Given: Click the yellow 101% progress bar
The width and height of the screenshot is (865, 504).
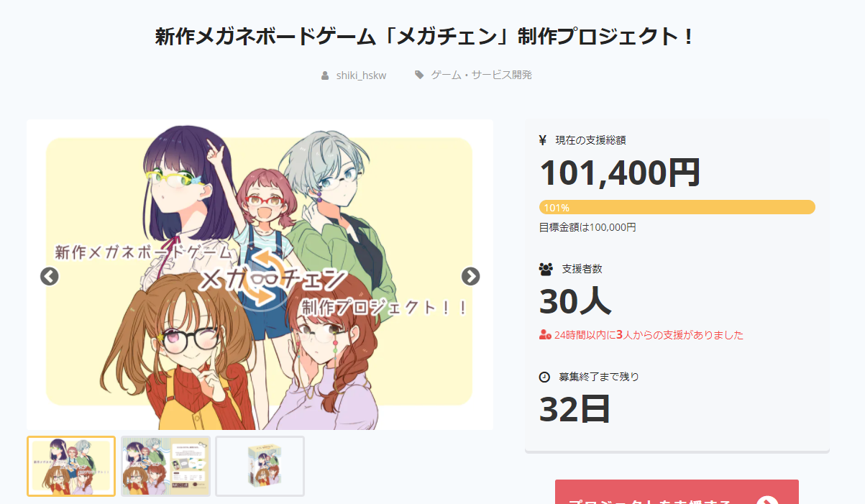Looking at the screenshot, I should pos(677,208).
